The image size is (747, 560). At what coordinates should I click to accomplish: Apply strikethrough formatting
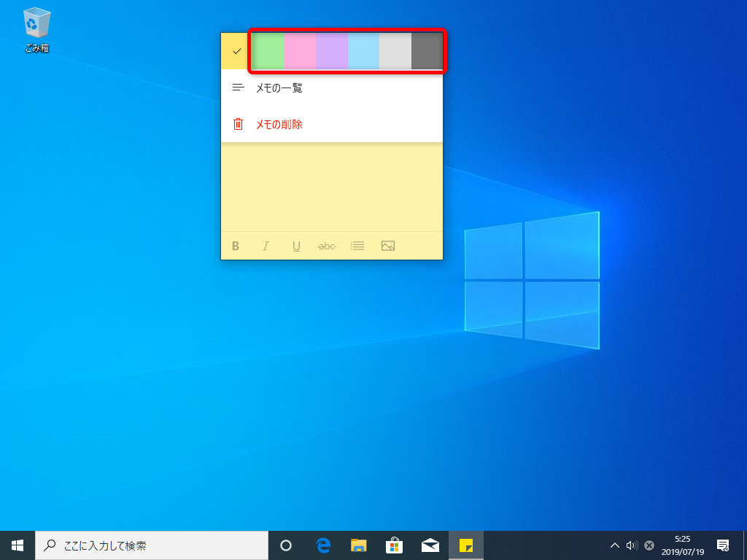326,246
